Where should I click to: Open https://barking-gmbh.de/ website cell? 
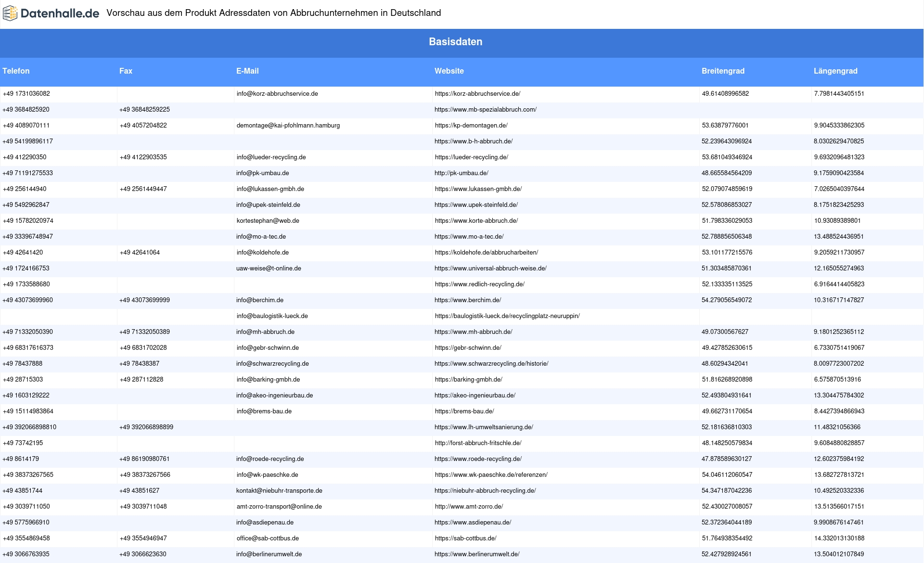pyautogui.click(x=469, y=380)
